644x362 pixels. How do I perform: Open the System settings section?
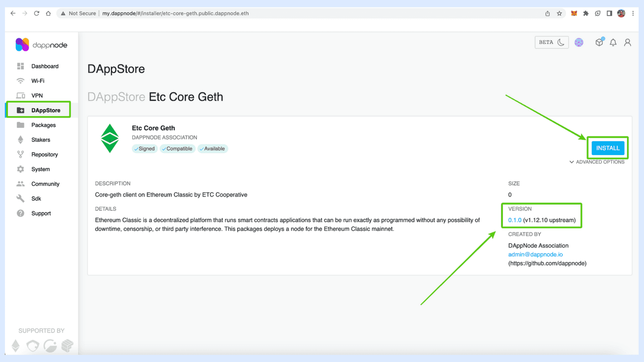(40, 169)
